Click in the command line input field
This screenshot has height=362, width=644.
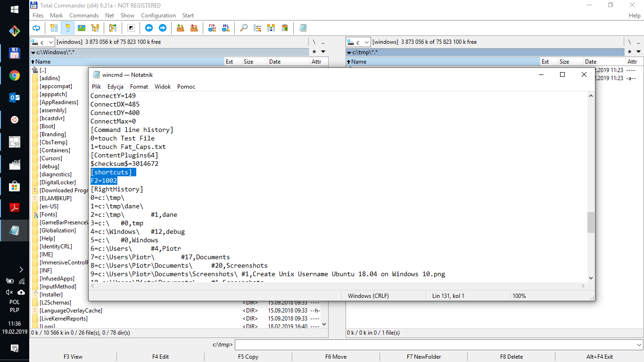coord(435,345)
